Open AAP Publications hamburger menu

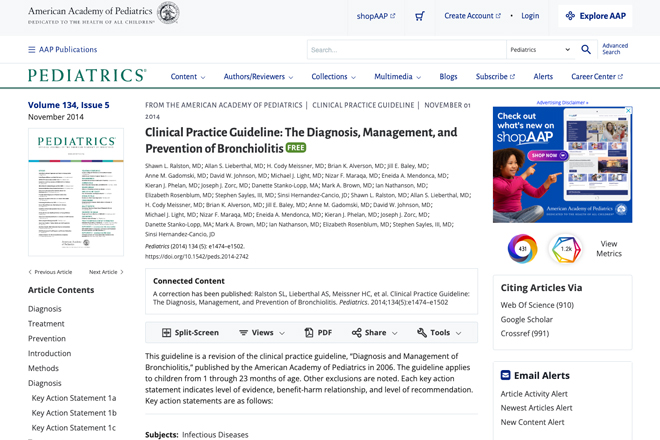(62, 50)
